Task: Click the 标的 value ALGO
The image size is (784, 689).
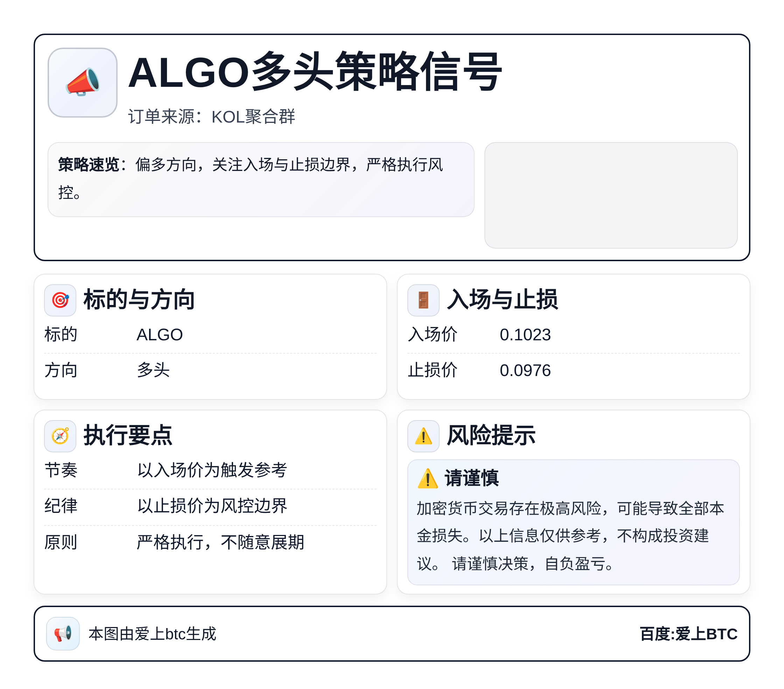Action: (160, 335)
